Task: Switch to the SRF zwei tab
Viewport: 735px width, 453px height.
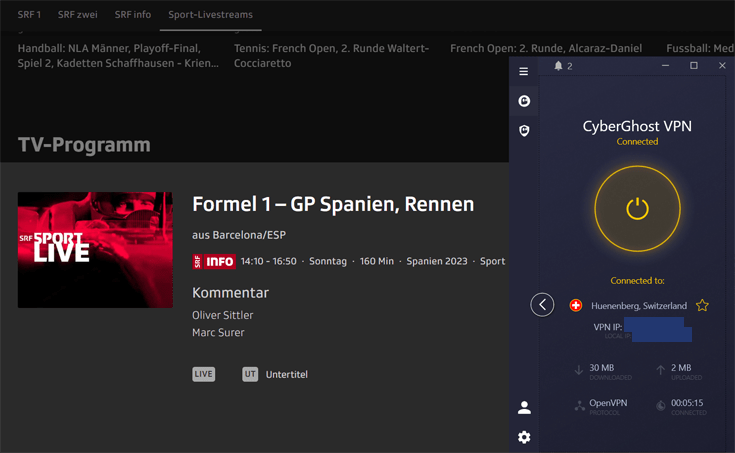Action: pos(78,15)
